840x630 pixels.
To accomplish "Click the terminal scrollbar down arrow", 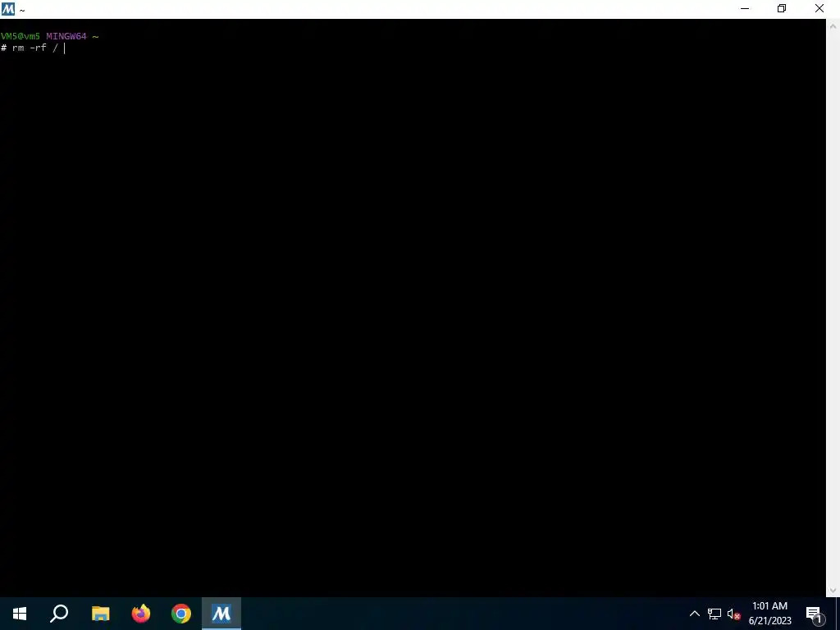I will 833,591.
